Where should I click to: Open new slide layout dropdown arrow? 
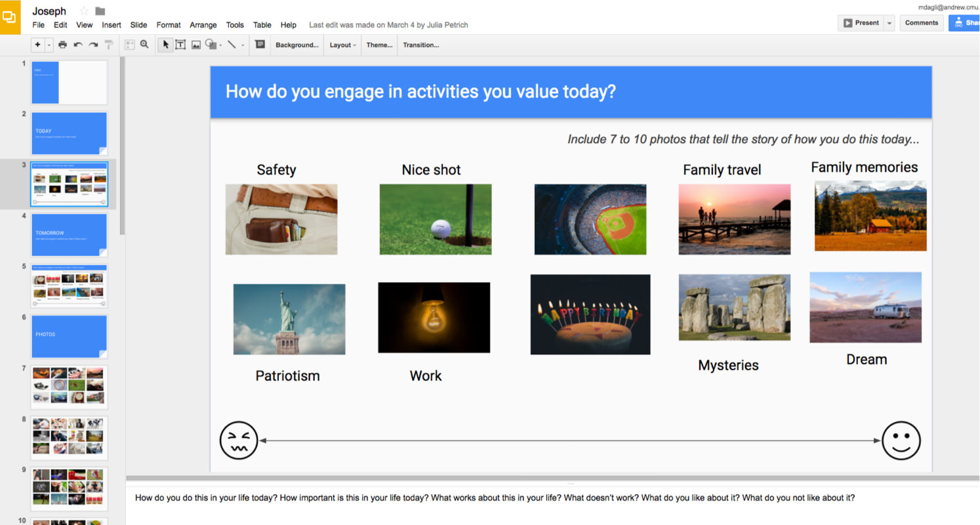click(49, 45)
